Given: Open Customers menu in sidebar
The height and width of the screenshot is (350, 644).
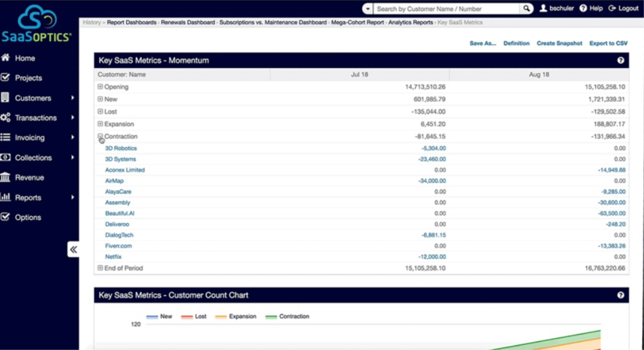Looking at the screenshot, I should point(33,98).
